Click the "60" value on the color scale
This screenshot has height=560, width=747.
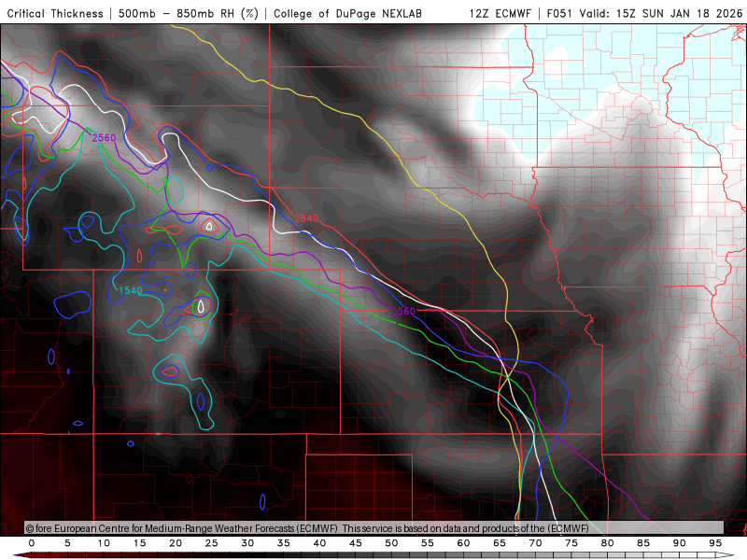(x=463, y=543)
